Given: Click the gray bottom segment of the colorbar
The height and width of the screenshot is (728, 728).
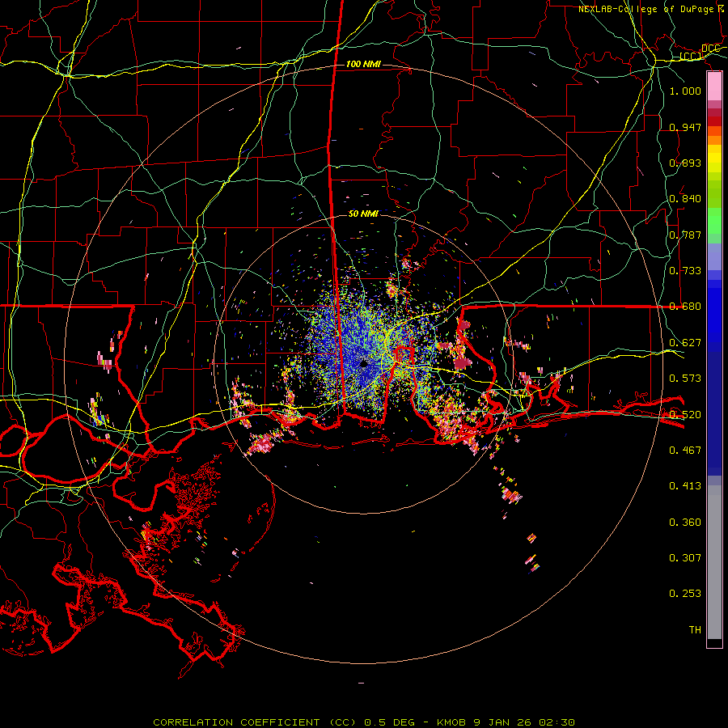Looking at the screenshot, I should 714,562.
